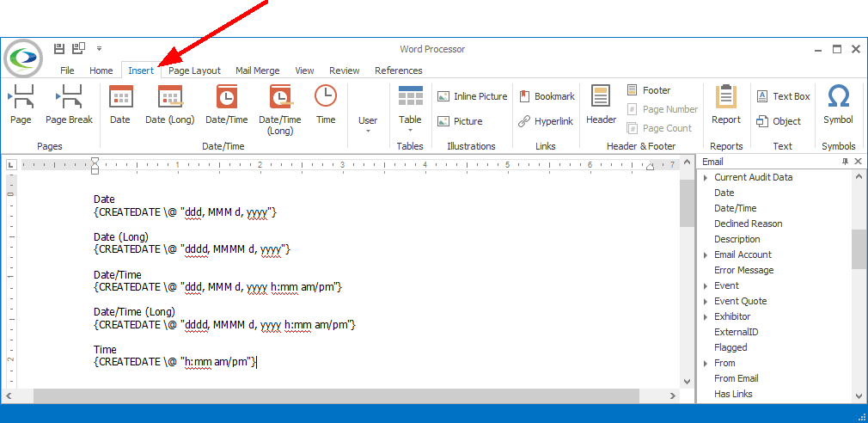Insert a Hyperlink
Image resolution: width=868 pixels, height=423 pixels.
546,121
